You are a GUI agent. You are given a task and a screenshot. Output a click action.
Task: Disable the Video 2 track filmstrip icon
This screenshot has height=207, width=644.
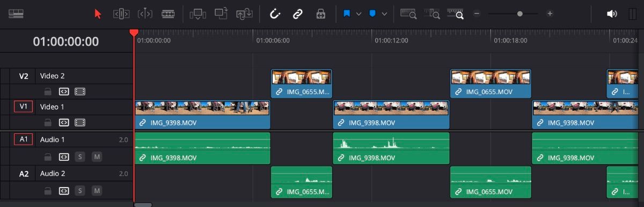click(x=80, y=92)
